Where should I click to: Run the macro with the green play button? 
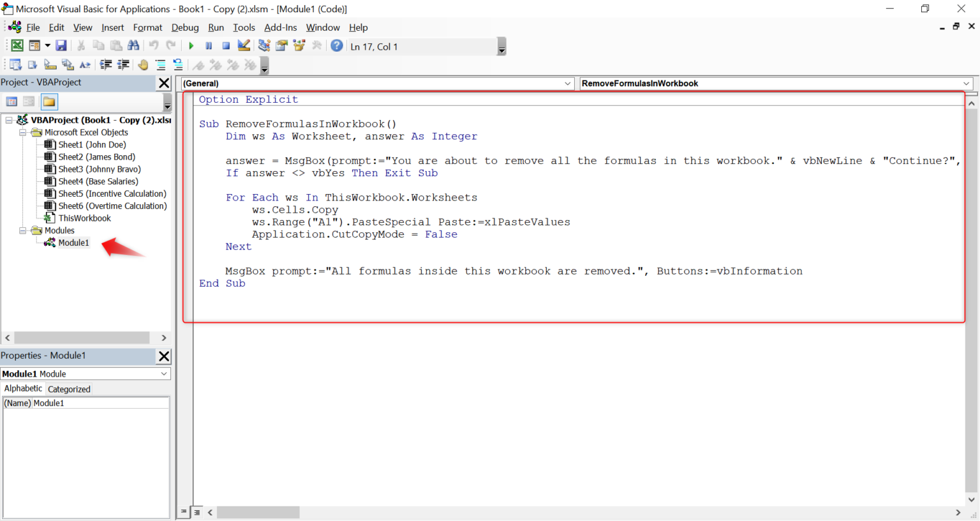pos(191,46)
